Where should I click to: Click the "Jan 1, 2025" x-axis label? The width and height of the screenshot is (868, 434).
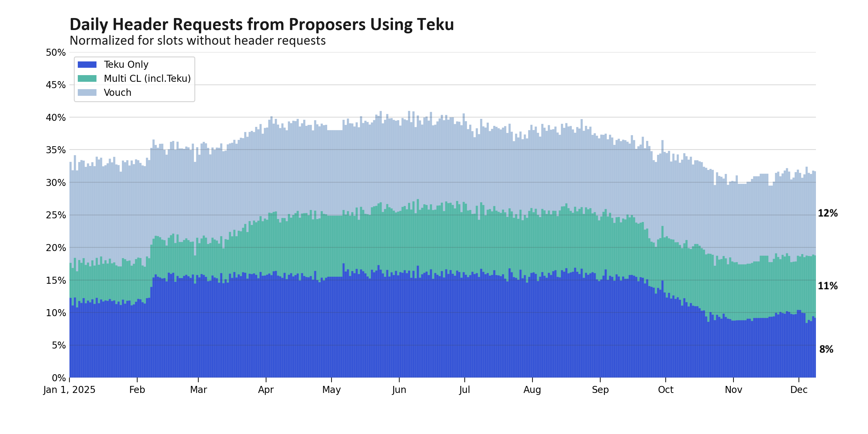pos(69,390)
